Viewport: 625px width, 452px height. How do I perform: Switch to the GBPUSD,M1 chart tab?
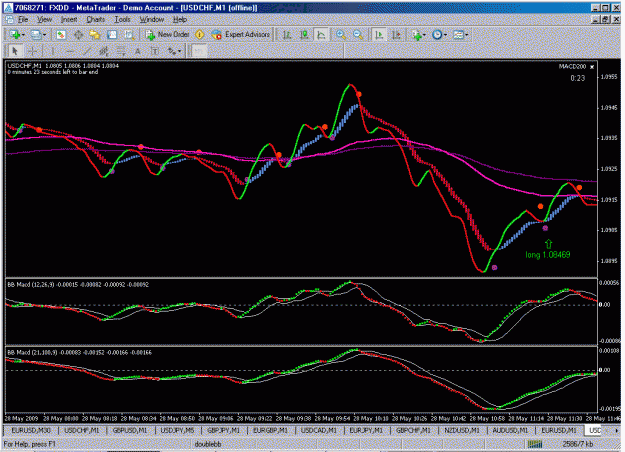click(130, 430)
